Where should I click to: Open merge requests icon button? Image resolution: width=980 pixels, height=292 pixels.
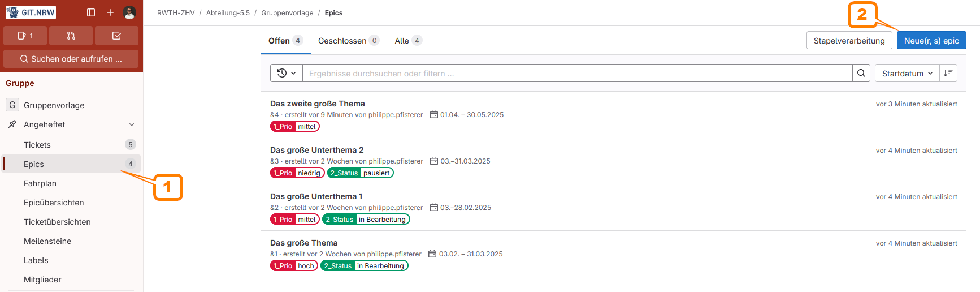click(x=71, y=36)
